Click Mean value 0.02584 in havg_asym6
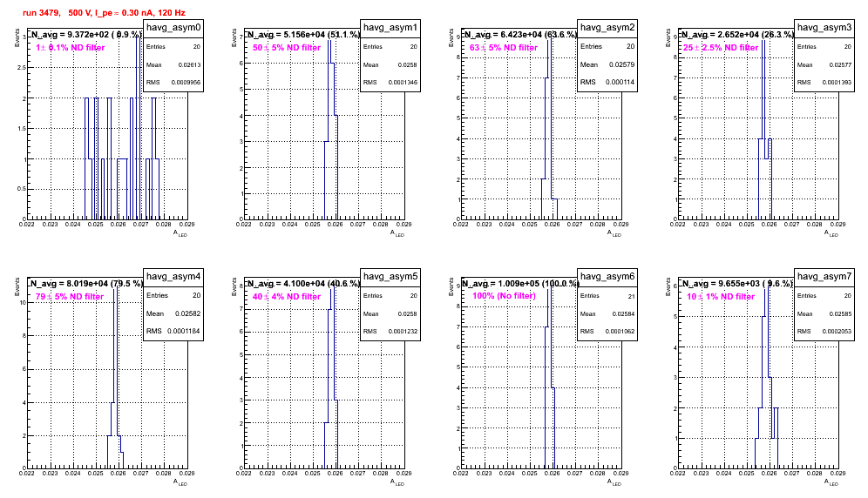The image size is (868, 498). point(623,313)
